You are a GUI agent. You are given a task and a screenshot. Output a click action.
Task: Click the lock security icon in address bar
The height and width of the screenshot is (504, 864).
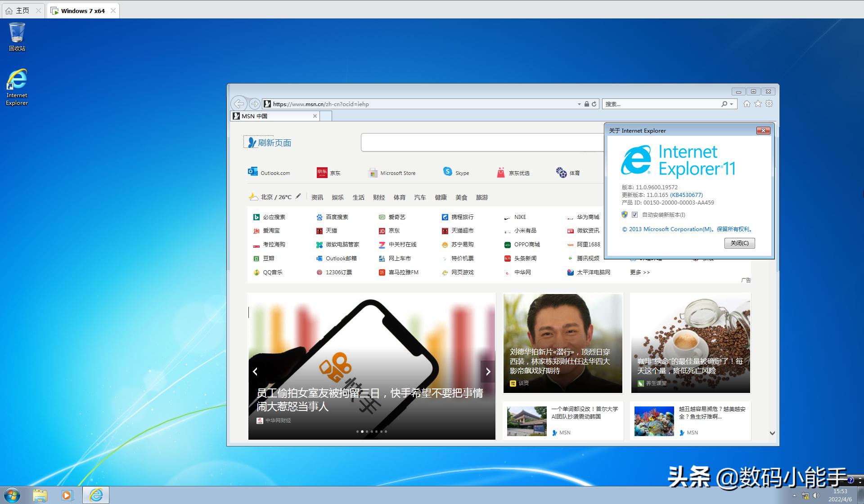tap(587, 104)
